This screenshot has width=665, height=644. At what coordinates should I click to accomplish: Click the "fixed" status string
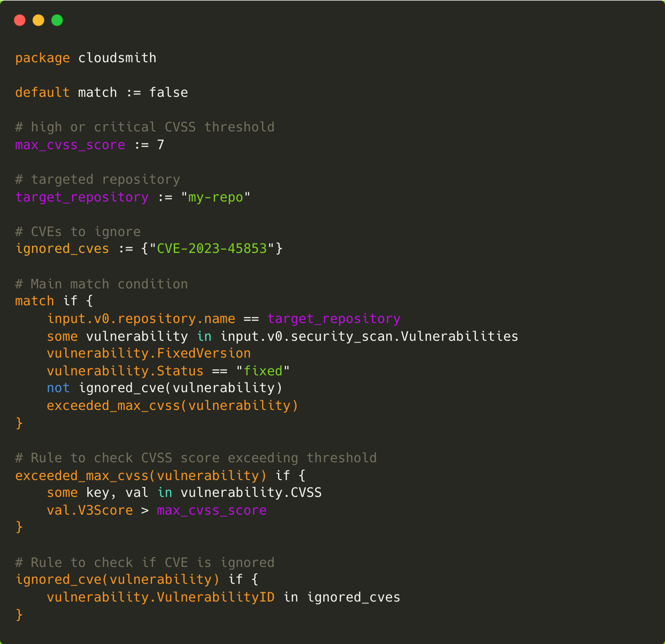(x=263, y=371)
